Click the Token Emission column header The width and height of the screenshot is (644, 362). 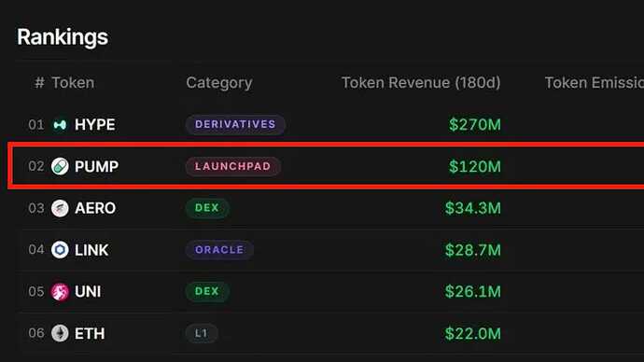[x=594, y=83]
